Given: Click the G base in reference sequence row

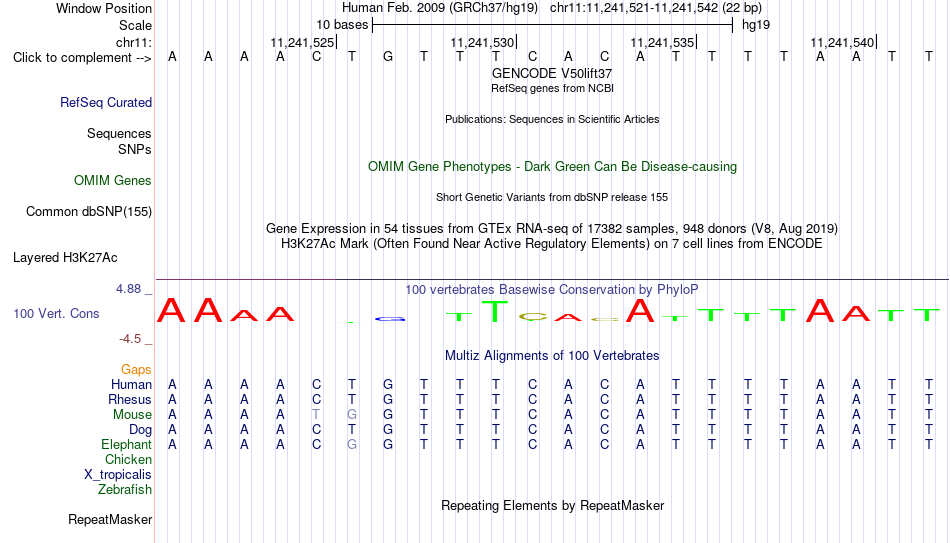Looking at the screenshot, I should coord(388,57).
